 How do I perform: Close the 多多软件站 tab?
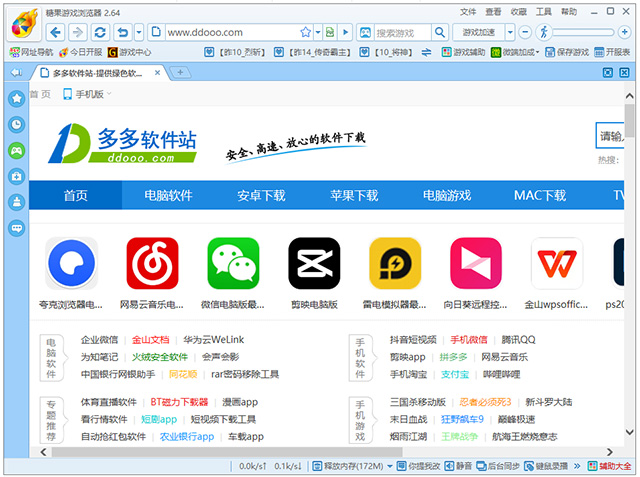click(x=157, y=73)
